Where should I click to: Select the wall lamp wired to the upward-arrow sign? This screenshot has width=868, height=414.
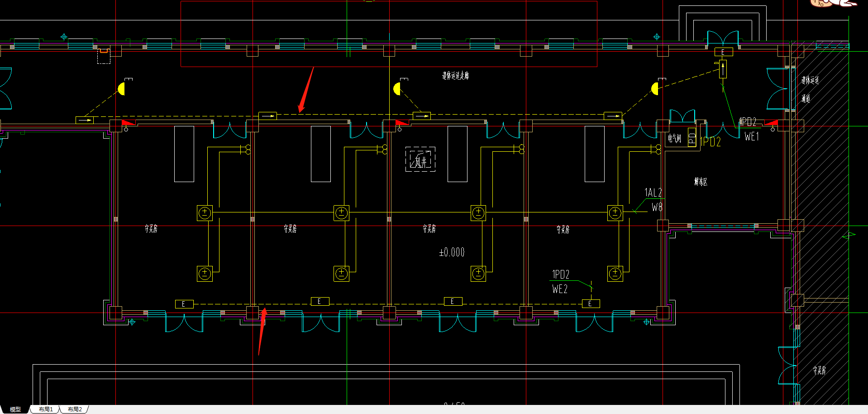point(654,89)
